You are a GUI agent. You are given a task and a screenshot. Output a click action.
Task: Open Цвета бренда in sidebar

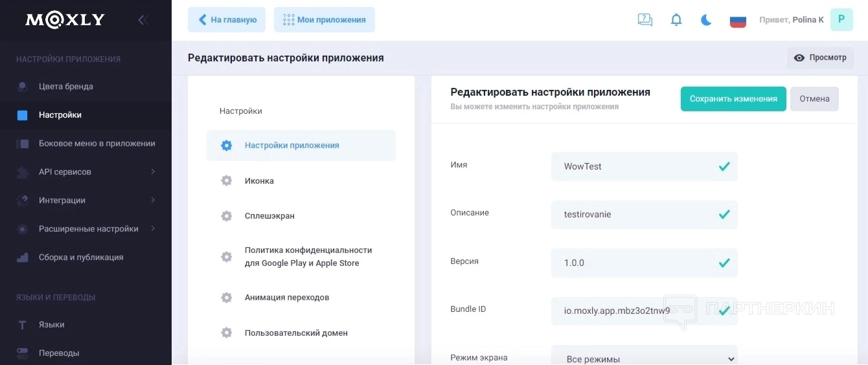point(86,87)
